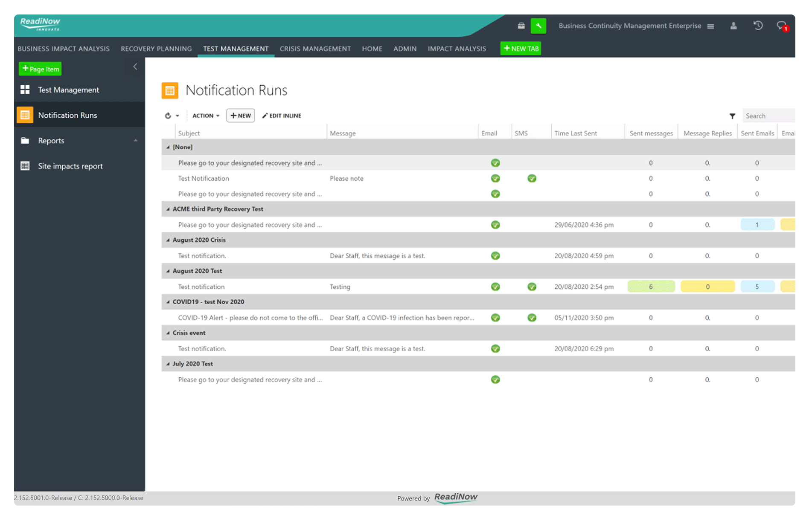The image size is (812, 521).
Task: Click the 'Please note' message cell
Action: click(346, 178)
